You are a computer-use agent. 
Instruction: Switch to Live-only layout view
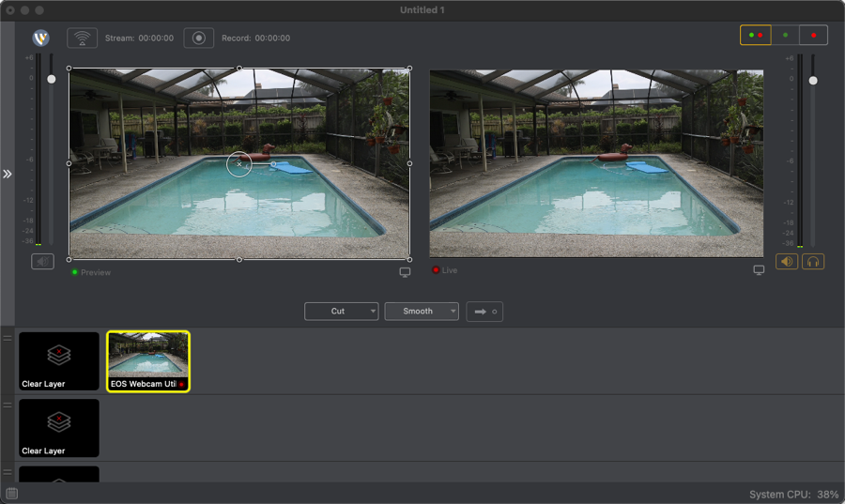[813, 36]
